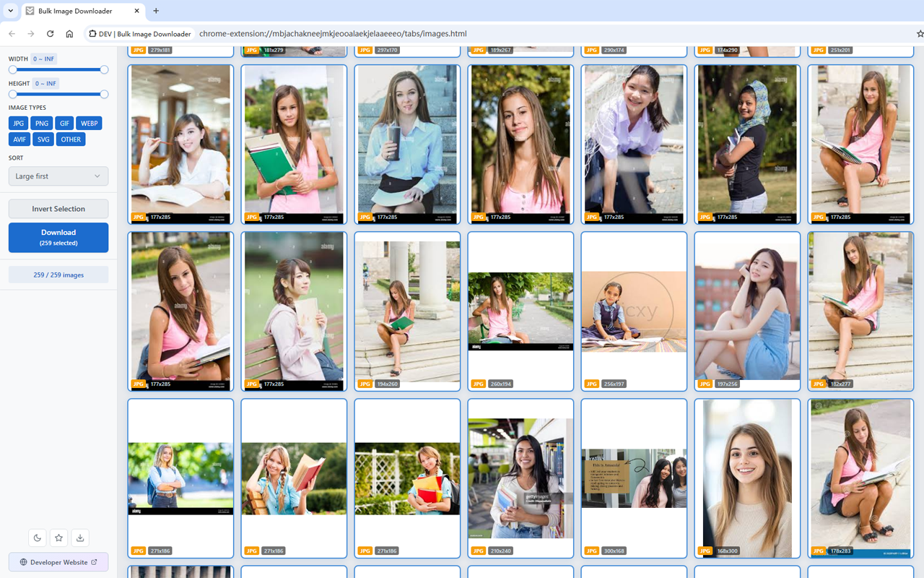Screen dimensions: 924x578
Task: Select thumbnail of girl in blue shirt holding tumbler
Action: point(407,144)
